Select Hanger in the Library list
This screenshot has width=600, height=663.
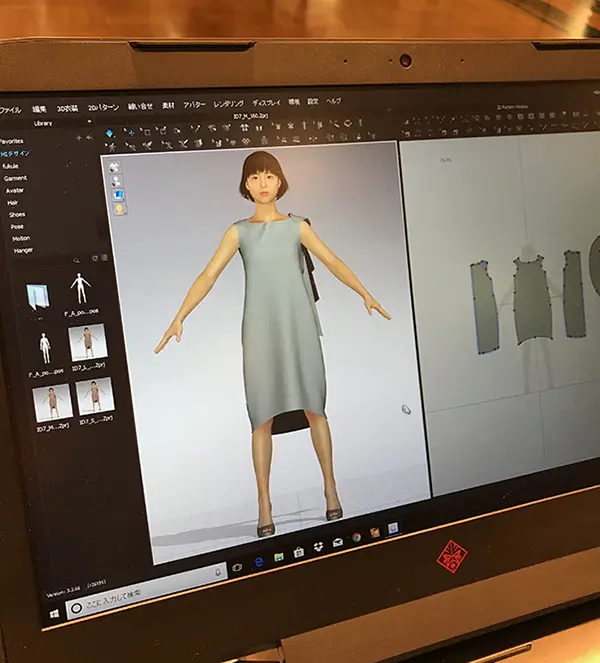[x=23, y=251]
